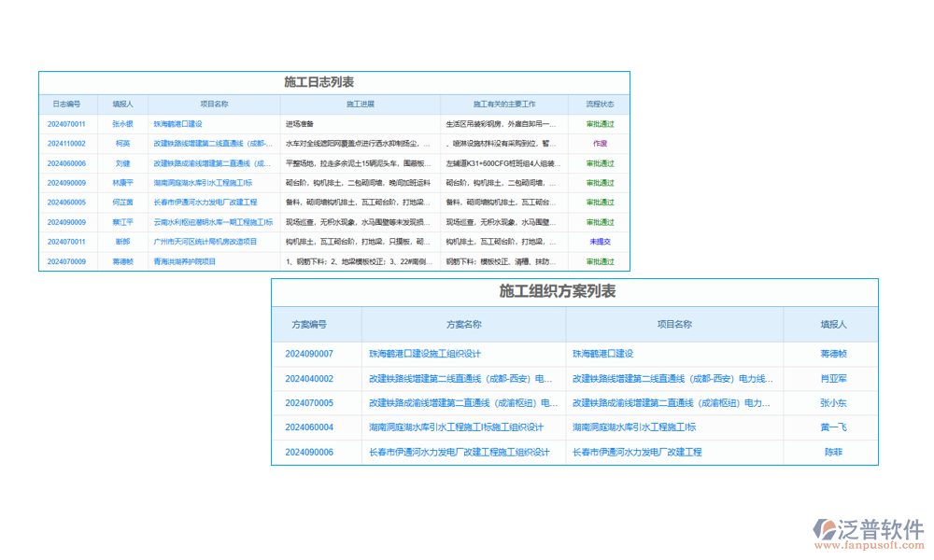The image size is (934, 560).
Task: Open plan number 2024040002
Action: (309, 379)
